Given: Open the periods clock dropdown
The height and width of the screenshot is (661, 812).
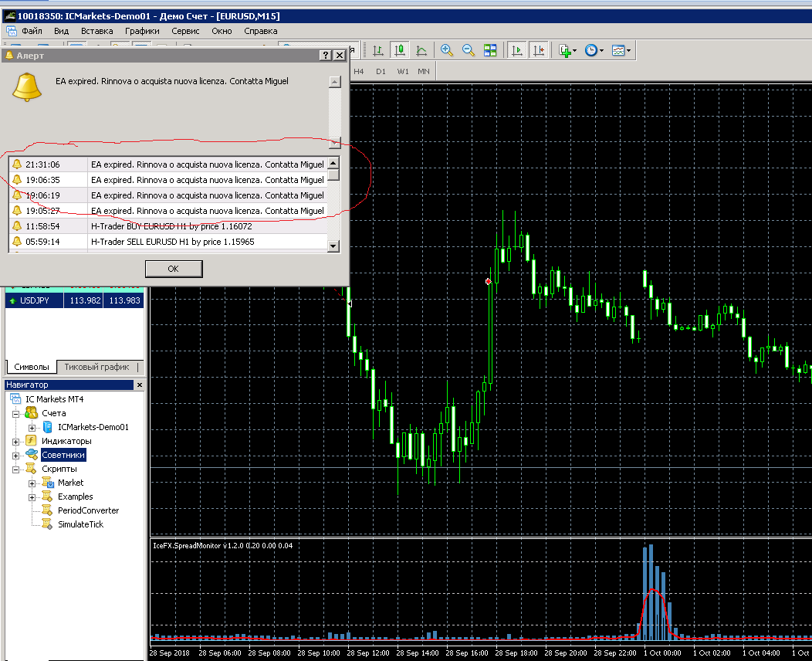Looking at the screenshot, I should click(x=594, y=50).
